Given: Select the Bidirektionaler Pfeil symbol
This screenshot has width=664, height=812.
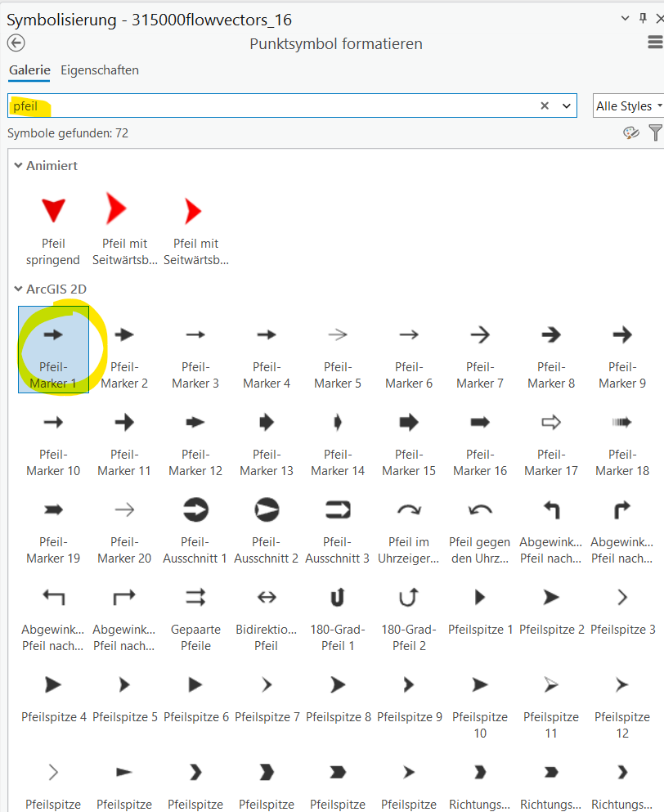Looking at the screenshot, I should pos(267,612).
